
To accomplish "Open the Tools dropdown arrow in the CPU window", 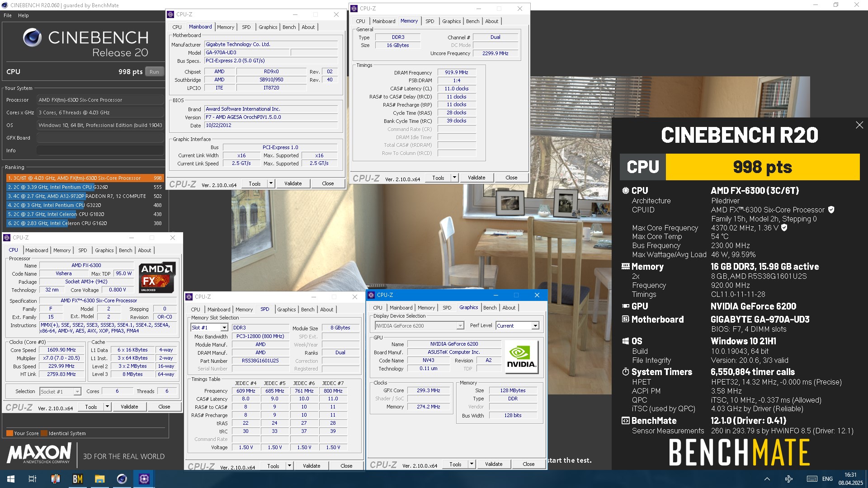I will tap(107, 407).
